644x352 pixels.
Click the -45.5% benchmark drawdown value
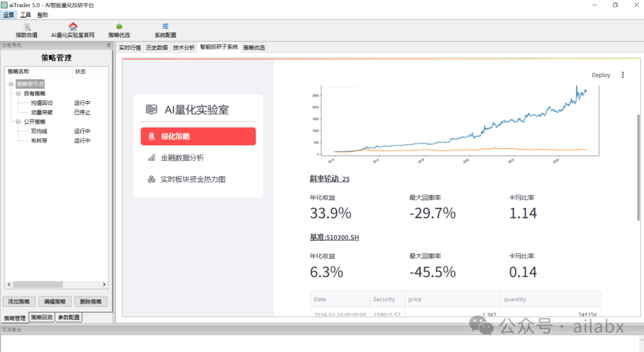(x=432, y=272)
